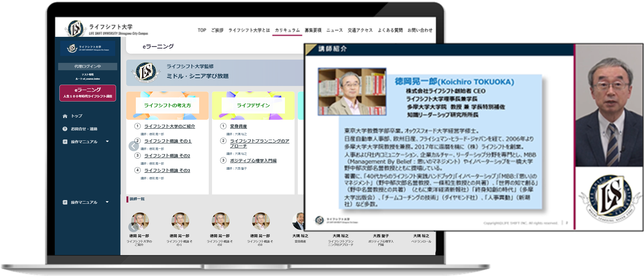Open お問い合わせ in the top navigation
This screenshot has height=276, width=644.
click(x=420, y=30)
